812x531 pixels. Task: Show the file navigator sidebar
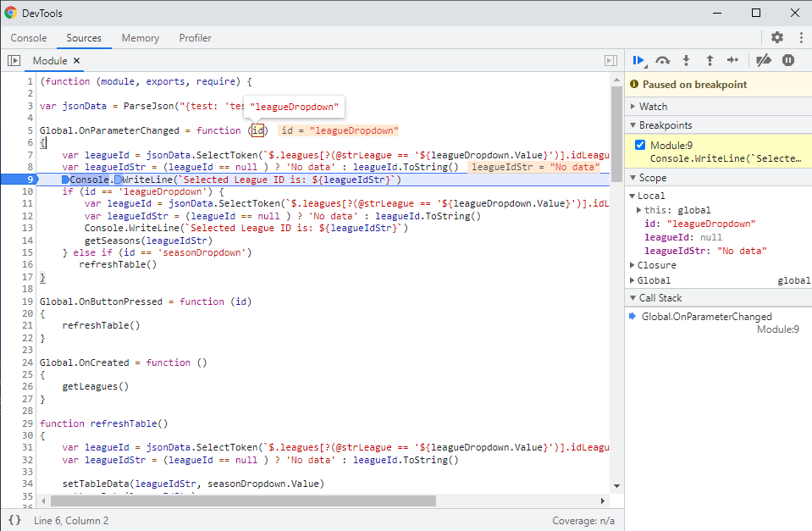pos(14,61)
